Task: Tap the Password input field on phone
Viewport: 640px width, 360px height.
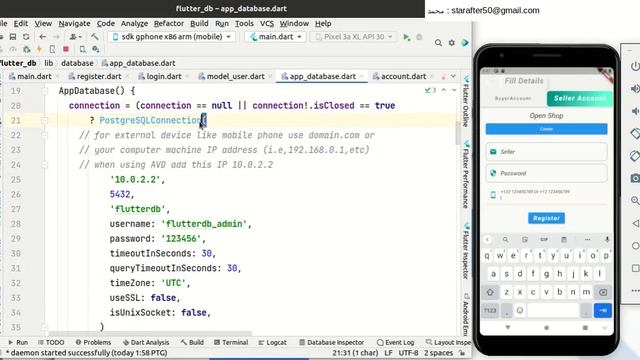Action: tap(546, 173)
